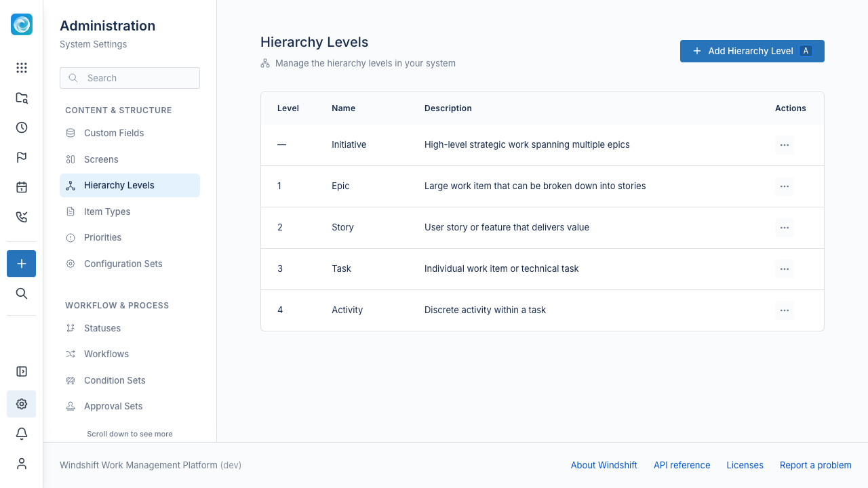Open the Licenses link
Viewport: 868px width, 488px height.
pyautogui.click(x=745, y=465)
